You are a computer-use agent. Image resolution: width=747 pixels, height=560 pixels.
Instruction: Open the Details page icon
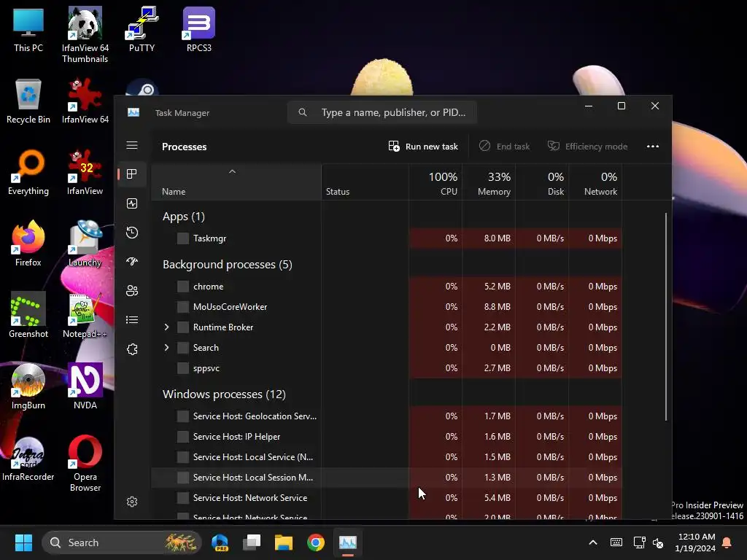(132, 319)
